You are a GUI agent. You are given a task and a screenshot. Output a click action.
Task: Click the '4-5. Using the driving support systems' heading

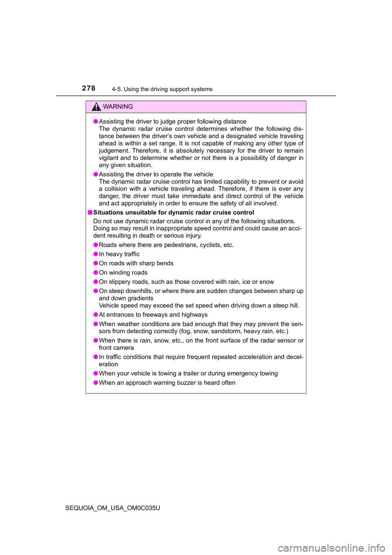tap(162, 89)
